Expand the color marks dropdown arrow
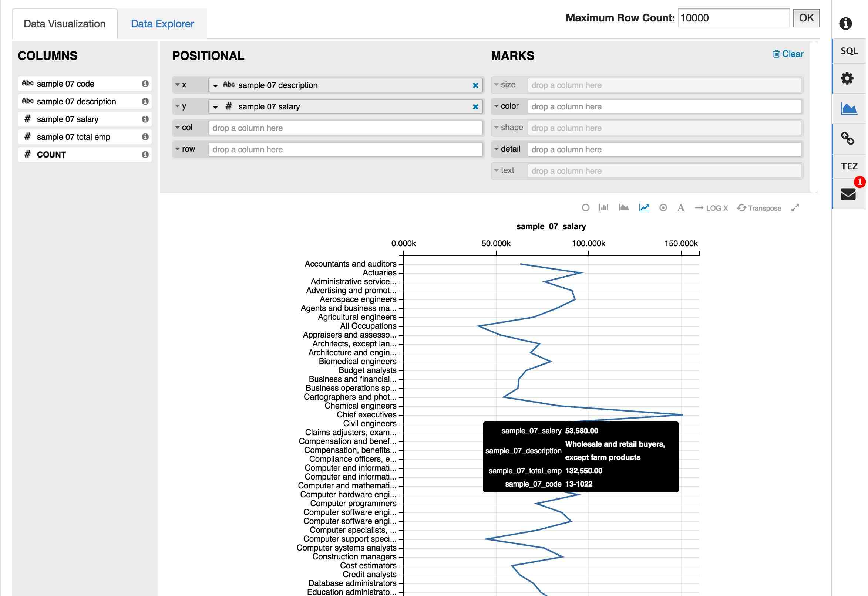 497,106
